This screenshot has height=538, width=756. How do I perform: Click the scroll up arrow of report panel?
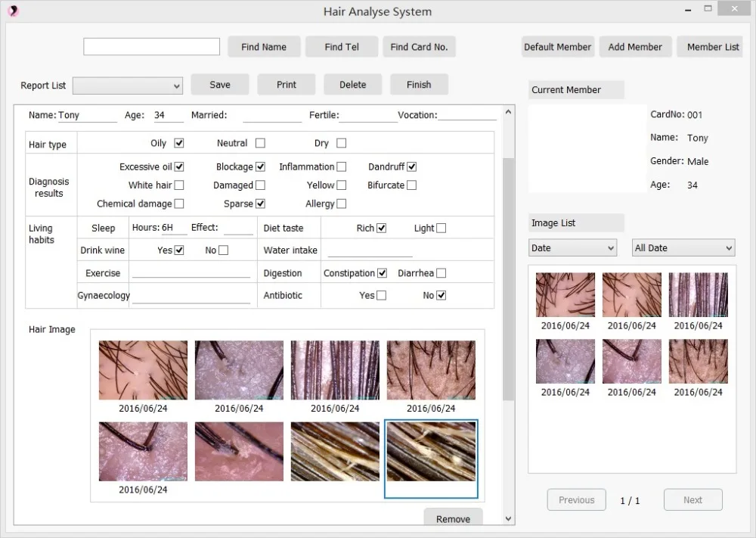coord(508,112)
